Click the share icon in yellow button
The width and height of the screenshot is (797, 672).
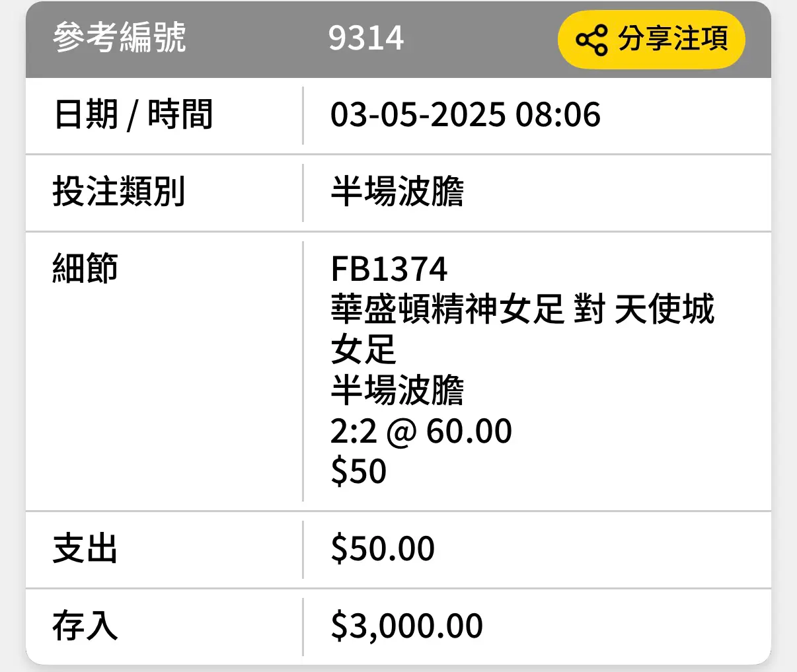pyautogui.click(x=591, y=40)
